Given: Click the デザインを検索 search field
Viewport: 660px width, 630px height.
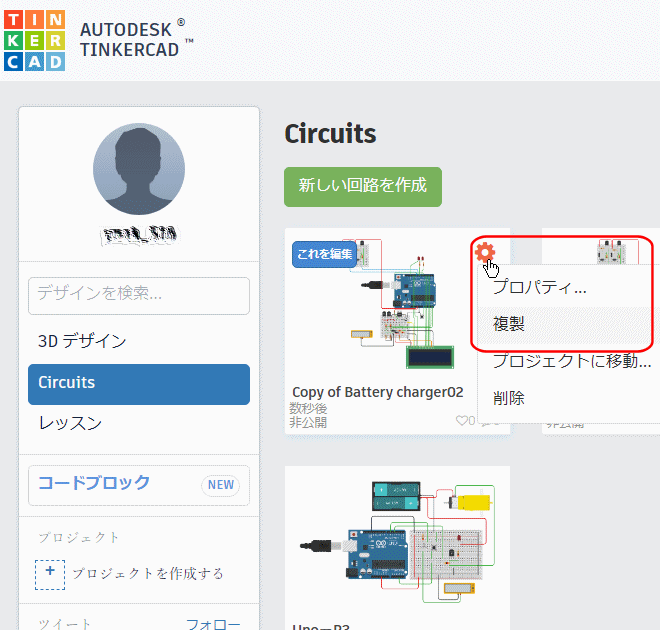Looking at the screenshot, I should (x=138, y=294).
